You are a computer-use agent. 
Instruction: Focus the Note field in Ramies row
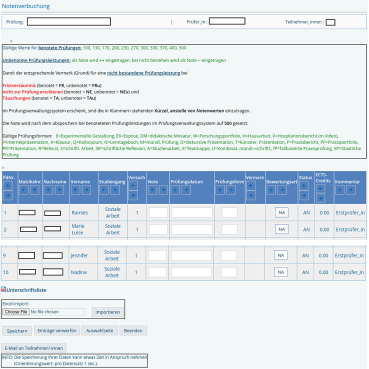pyautogui.click(x=158, y=213)
